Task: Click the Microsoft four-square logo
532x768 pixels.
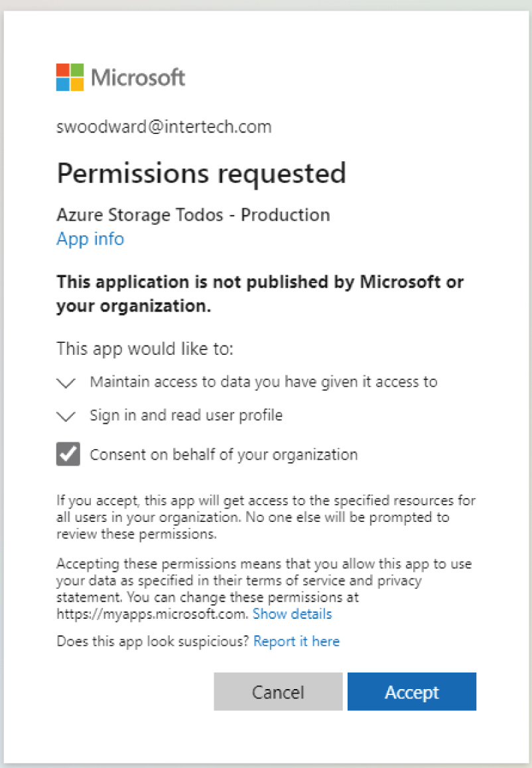Action: pos(70,77)
